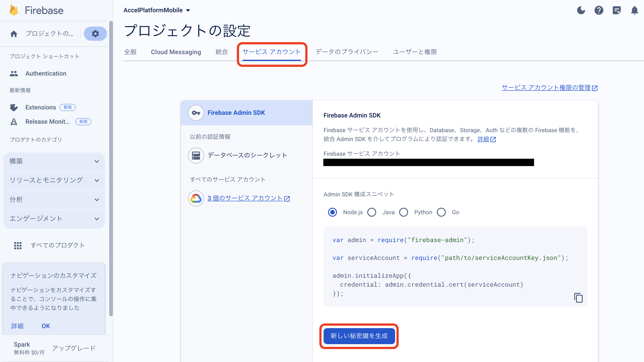The image size is (644, 362).
Task: Open the release notes icon in header
Action: coord(617,10)
